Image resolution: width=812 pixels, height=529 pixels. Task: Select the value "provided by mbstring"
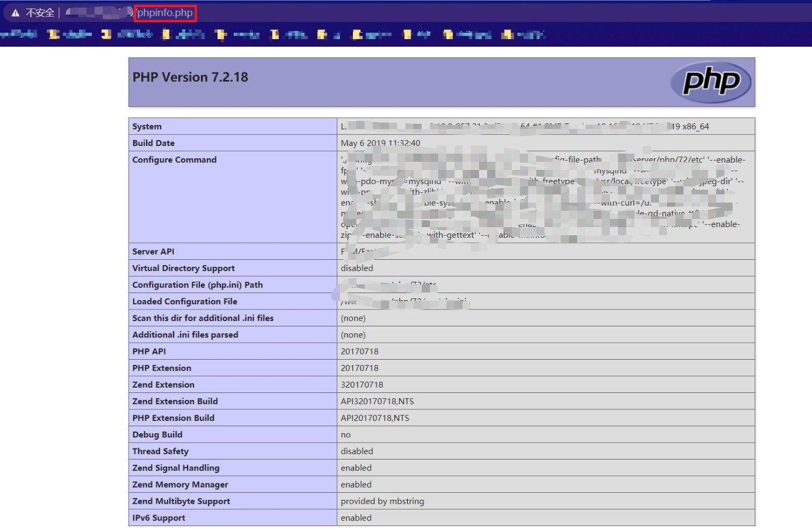click(383, 502)
